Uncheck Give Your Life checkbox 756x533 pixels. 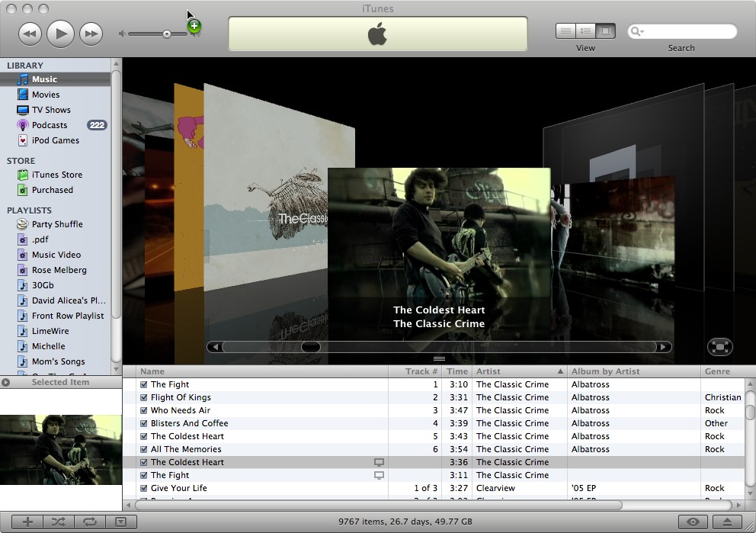tap(144, 488)
